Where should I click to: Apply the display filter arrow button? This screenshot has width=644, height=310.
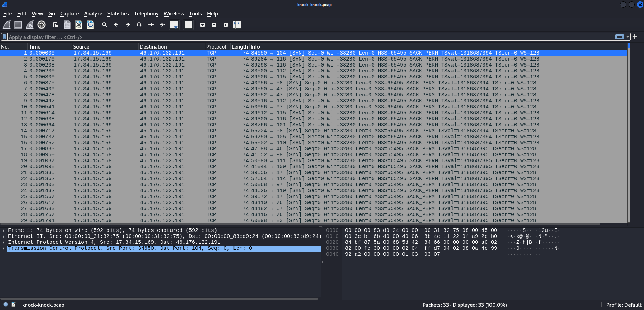(x=619, y=37)
